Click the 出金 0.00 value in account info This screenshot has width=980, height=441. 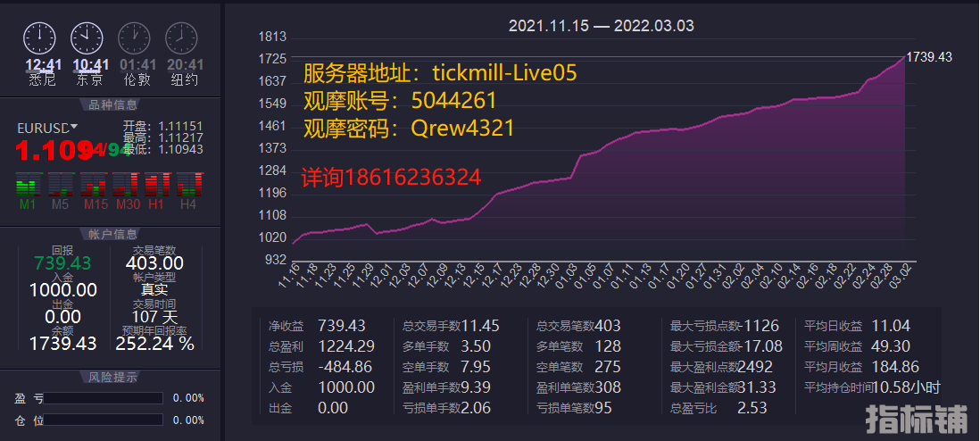[x=62, y=317]
